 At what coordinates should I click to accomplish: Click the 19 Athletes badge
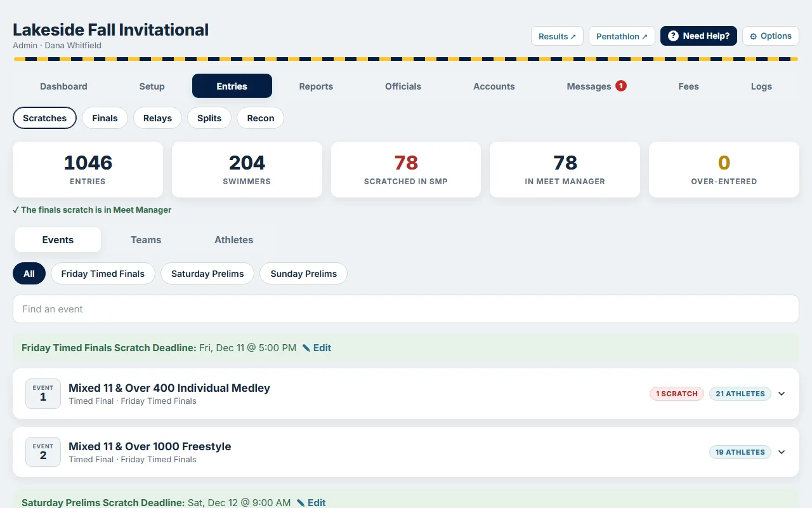tap(740, 452)
